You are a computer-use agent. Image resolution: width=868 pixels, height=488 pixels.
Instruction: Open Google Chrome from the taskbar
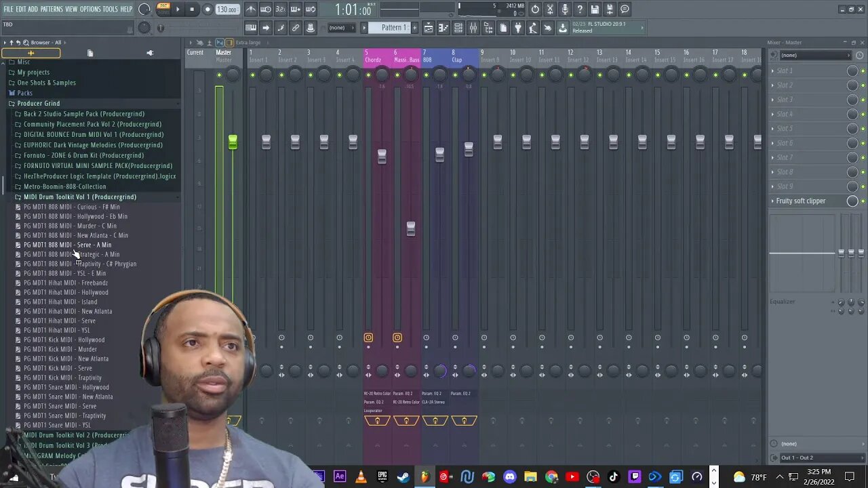pyautogui.click(x=551, y=477)
